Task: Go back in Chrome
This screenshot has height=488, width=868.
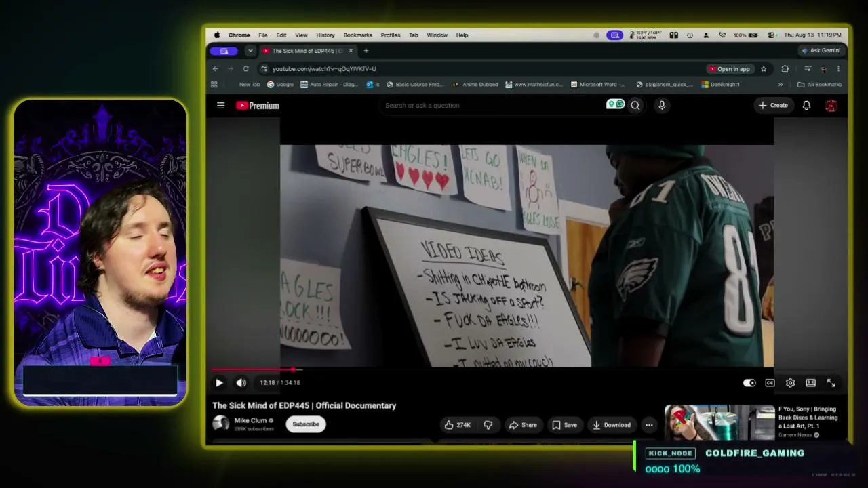Action: point(216,69)
